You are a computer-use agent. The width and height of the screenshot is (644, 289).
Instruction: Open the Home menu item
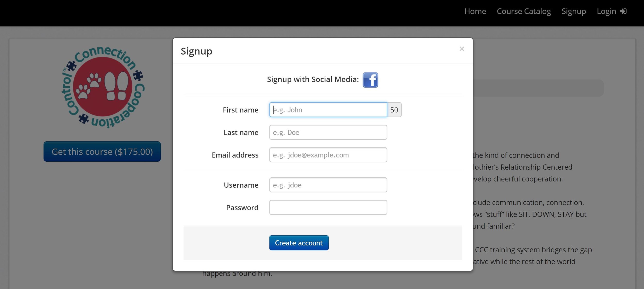pyautogui.click(x=475, y=11)
